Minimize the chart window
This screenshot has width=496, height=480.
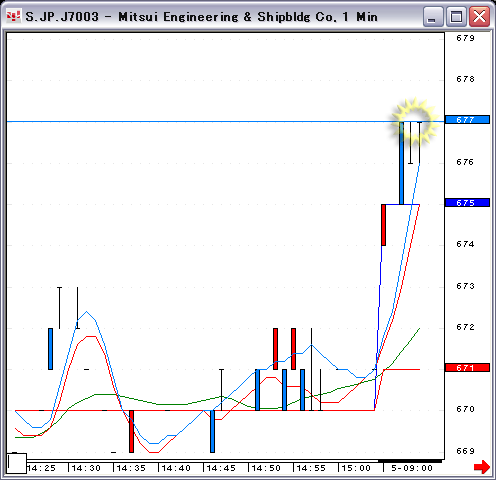[432, 16]
